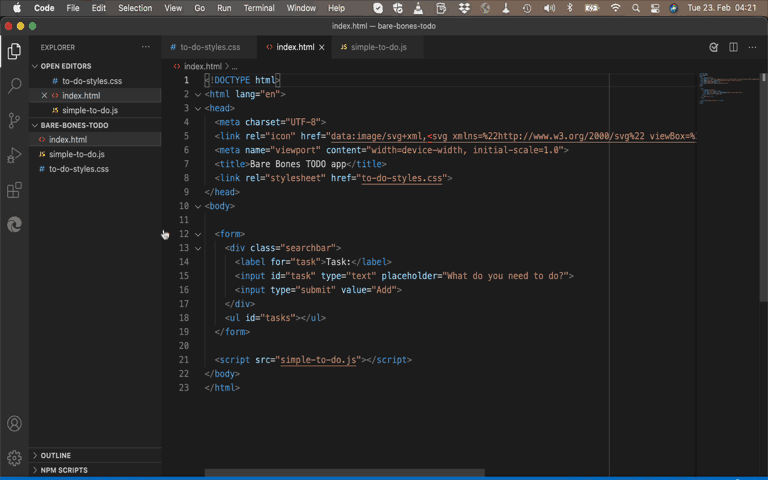This screenshot has height=480, width=768.
Task: Click the Split Editor Right icon
Action: point(733,47)
